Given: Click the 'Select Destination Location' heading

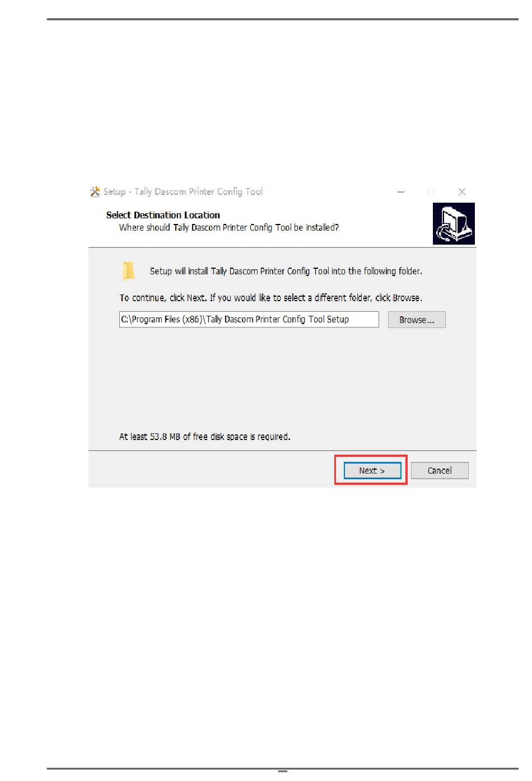Looking at the screenshot, I should (x=163, y=215).
